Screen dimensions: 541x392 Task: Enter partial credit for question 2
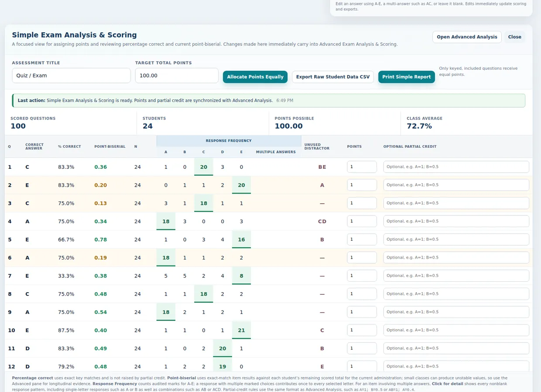tap(456, 185)
